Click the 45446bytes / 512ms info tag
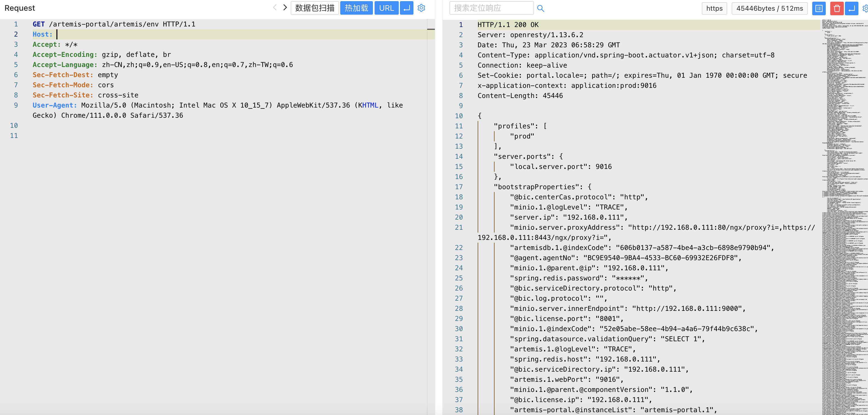Image resolution: width=868 pixels, height=415 pixels. tap(769, 8)
